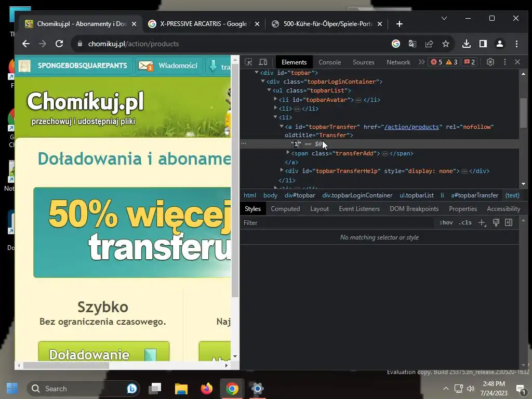This screenshot has height=399, width=532.
Task: Select div#topbar in the breadcrumb
Action: coord(300,195)
